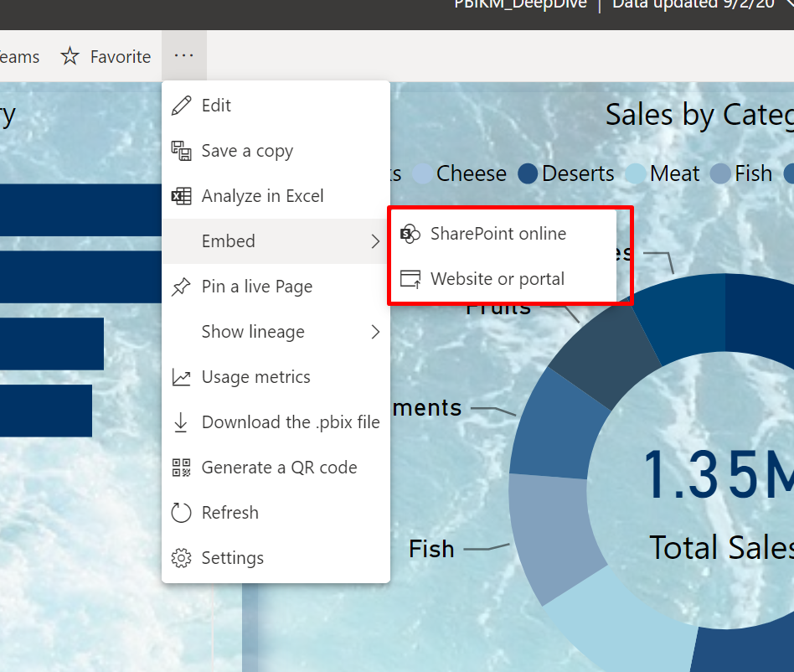Image resolution: width=794 pixels, height=672 pixels.
Task: Select Save a copy menu entry
Action: pyautogui.click(x=276, y=151)
